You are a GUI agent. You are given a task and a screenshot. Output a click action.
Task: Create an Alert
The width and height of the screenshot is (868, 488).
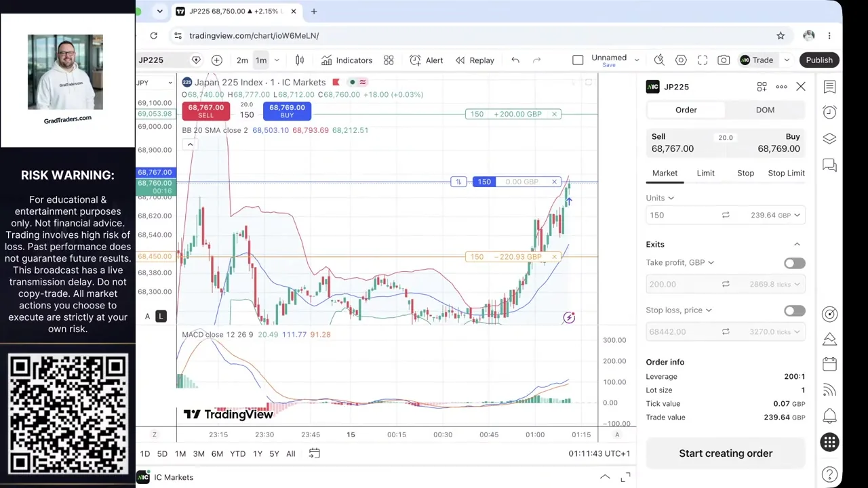(426, 60)
